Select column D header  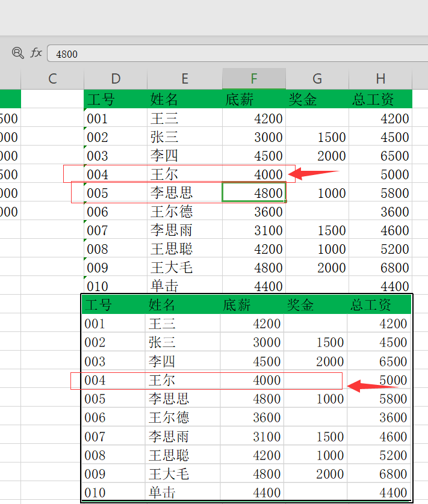click(x=116, y=78)
